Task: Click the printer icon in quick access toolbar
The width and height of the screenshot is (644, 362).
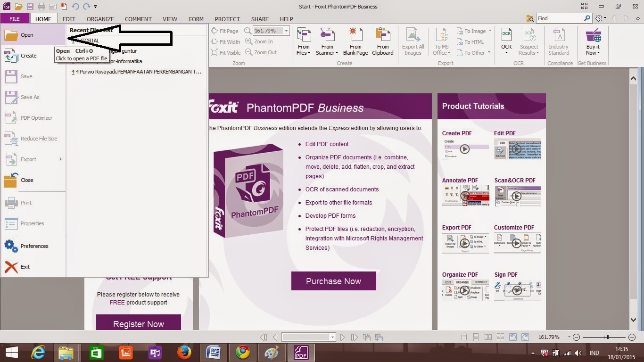Action: tap(41, 7)
